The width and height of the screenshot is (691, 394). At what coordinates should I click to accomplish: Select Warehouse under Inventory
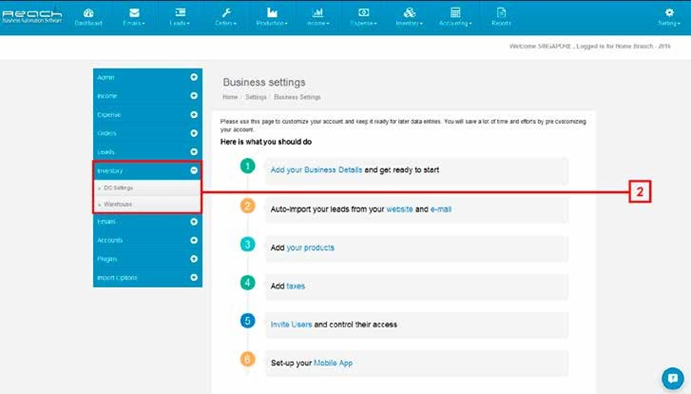coord(118,204)
